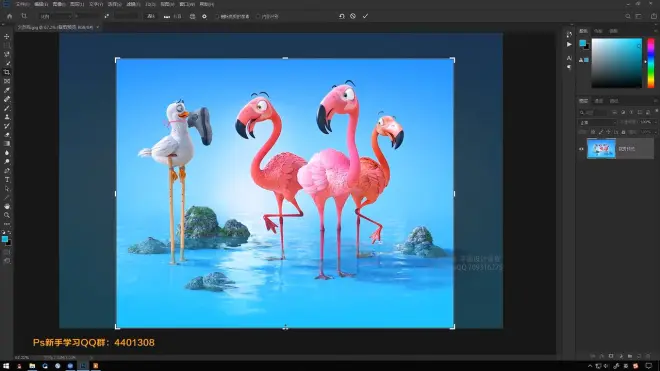Select the Eraser tool
The image size is (660, 371).
(x=7, y=135)
